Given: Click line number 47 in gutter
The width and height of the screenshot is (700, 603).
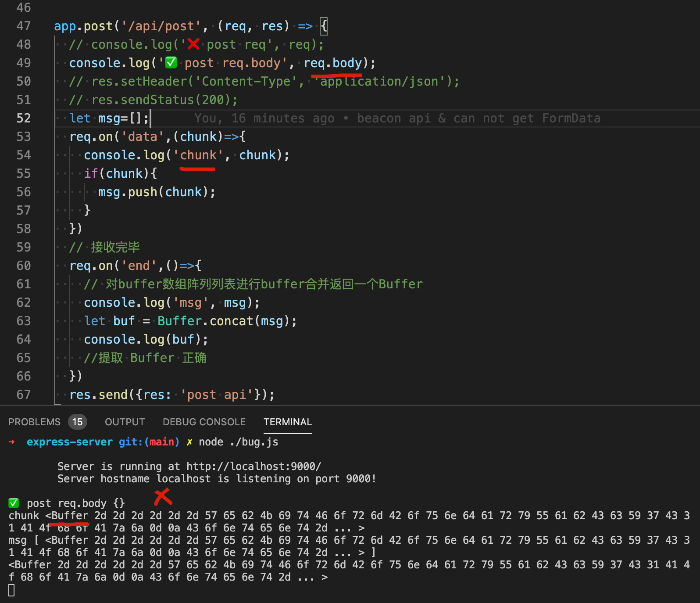Looking at the screenshot, I should point(24,26).
